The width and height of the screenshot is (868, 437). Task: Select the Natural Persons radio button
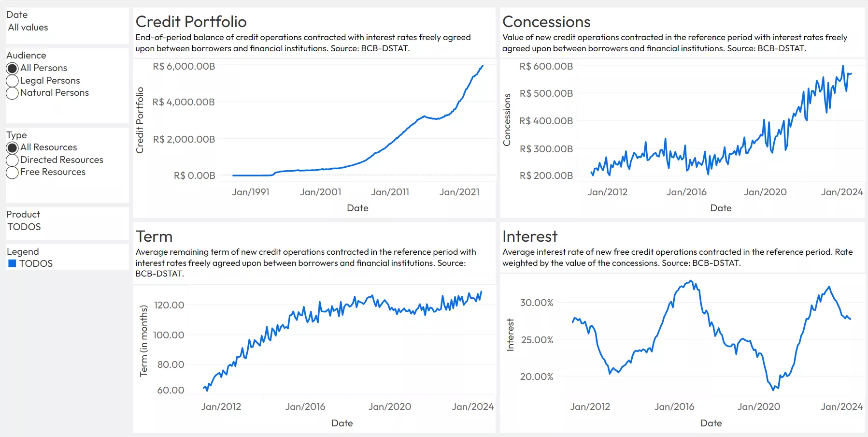(x=12, y=93)
